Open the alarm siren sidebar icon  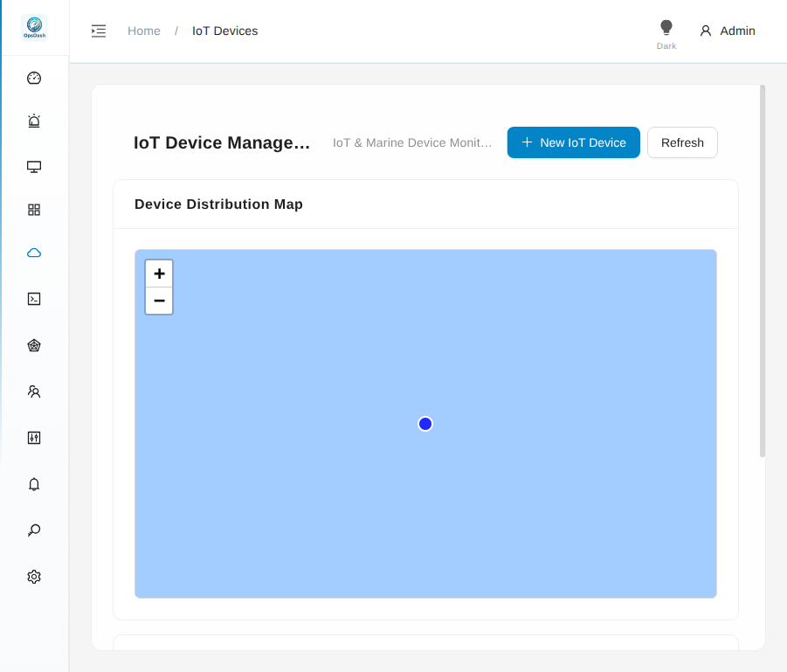point(34,121)
